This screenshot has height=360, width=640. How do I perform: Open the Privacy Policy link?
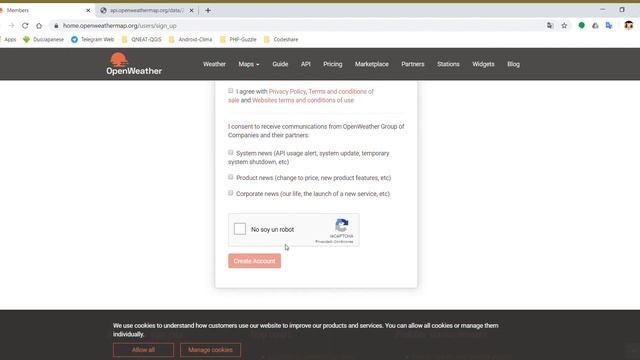point(287,91)
